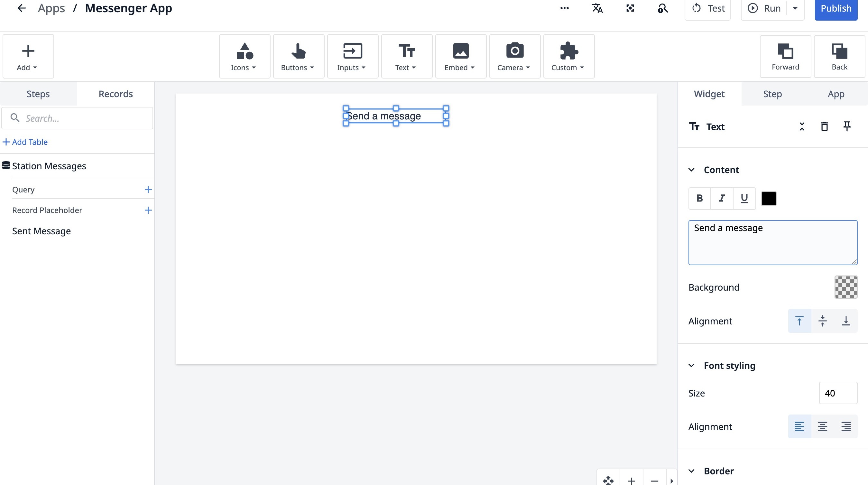Open the black font color swatch
The width and height of the screenshot is (868, 485).
[769, 198]
